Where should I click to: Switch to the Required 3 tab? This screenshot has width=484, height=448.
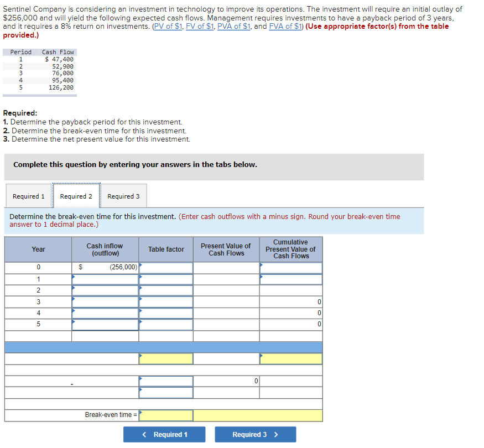point(123,196)
